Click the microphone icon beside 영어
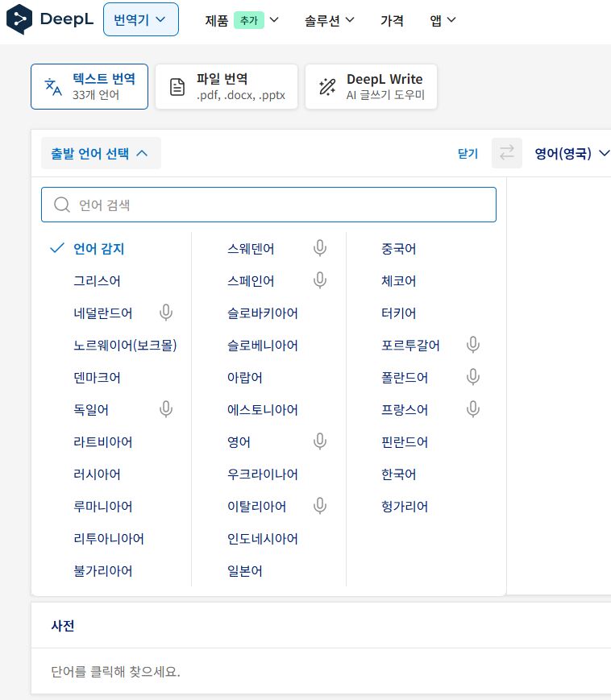This screenshot has width=611, height=700. click(320, 441)
